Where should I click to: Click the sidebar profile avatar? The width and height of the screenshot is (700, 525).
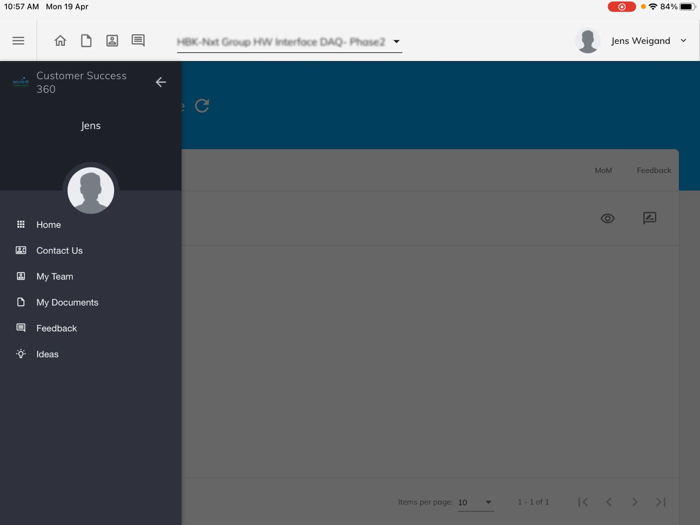pos(91,190)
